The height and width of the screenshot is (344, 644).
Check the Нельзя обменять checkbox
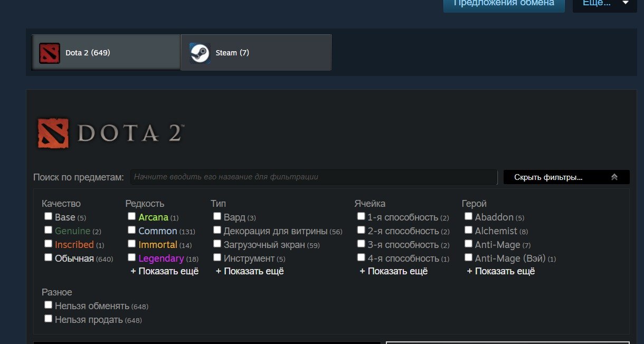tap(49, 305)
